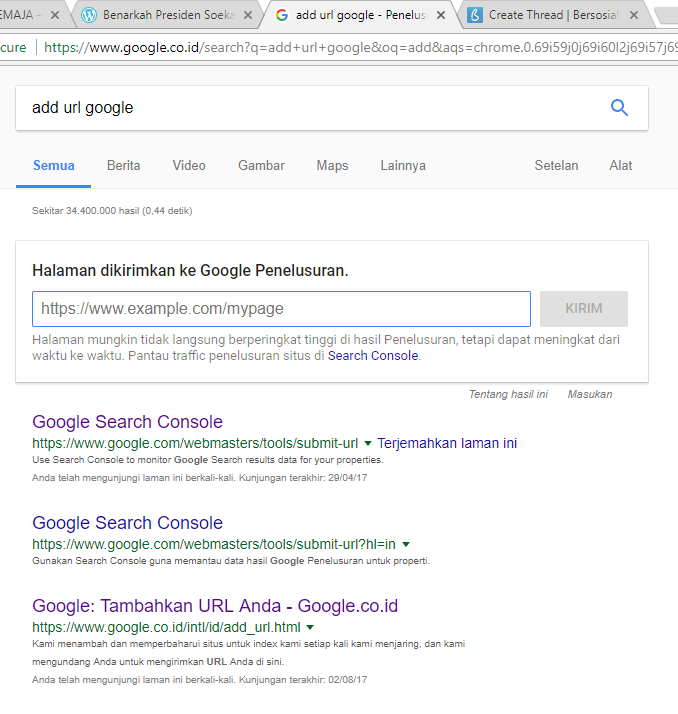Click the WordPress favicon on Benarkah tab
Image resolution: width=678 pixels, height=714 pixels.
click(x=89, y=15)
